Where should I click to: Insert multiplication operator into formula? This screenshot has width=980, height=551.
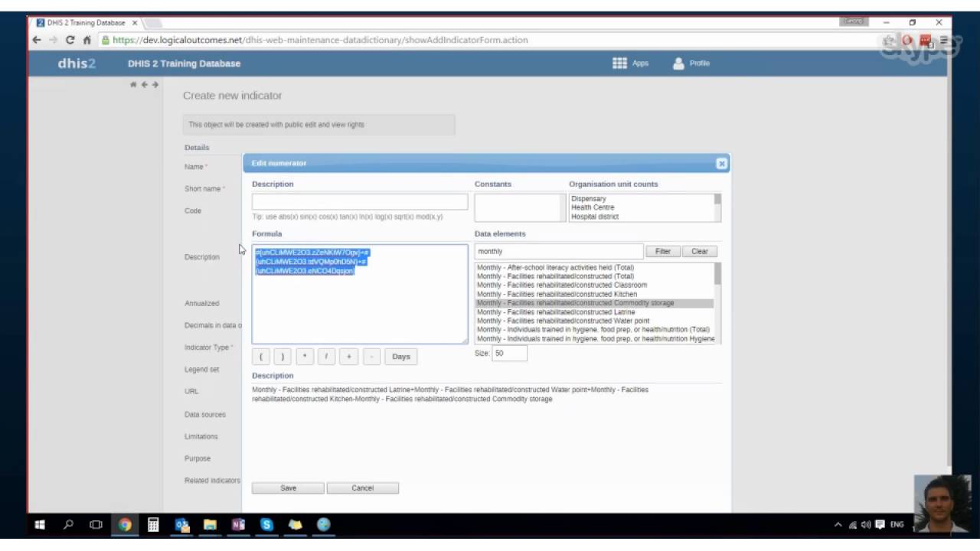[305, 357]
